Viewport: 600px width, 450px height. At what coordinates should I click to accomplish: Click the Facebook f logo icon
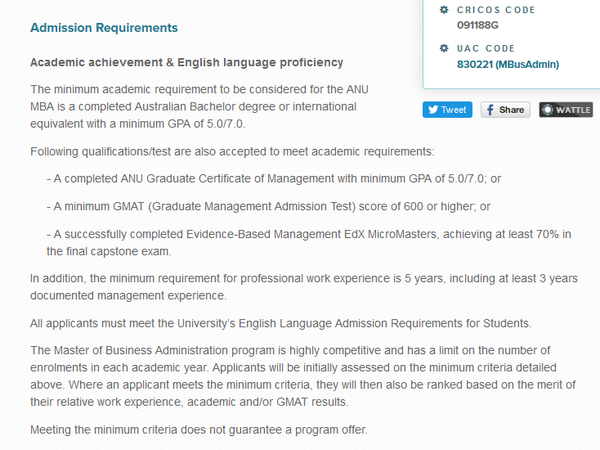tap(490, 110)
